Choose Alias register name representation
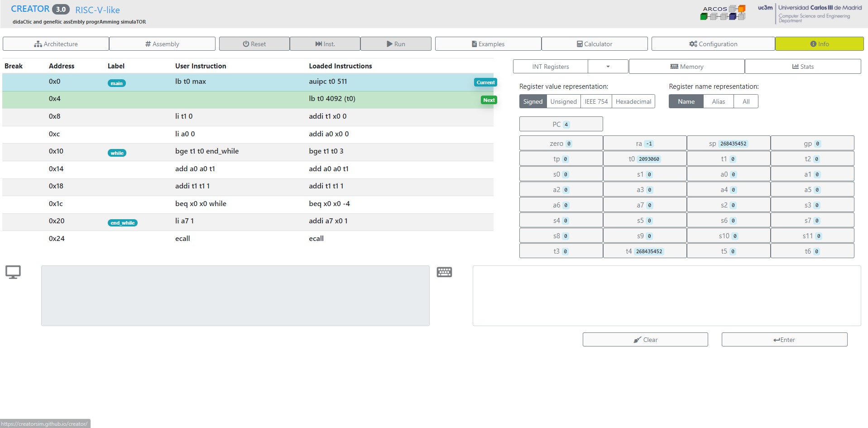Screen dimensions: 868x428 pyautogui.click(x=718, y=101)
